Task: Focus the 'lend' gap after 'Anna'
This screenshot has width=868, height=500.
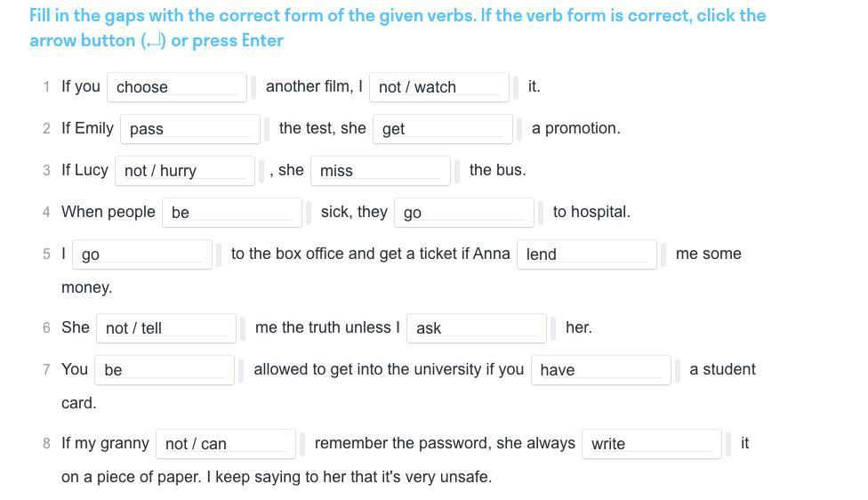Action: [x=586, y=254]
